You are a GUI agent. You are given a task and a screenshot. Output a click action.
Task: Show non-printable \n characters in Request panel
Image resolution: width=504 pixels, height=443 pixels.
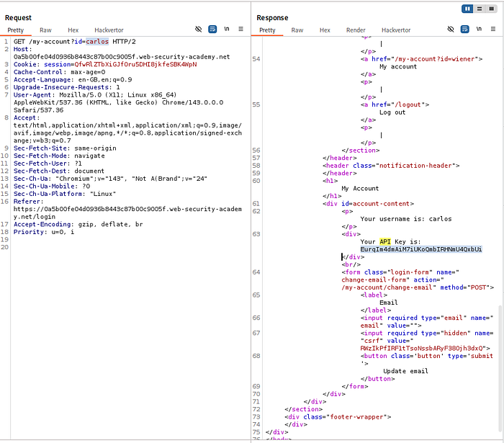pyautogui.click(x=227, y=29)
